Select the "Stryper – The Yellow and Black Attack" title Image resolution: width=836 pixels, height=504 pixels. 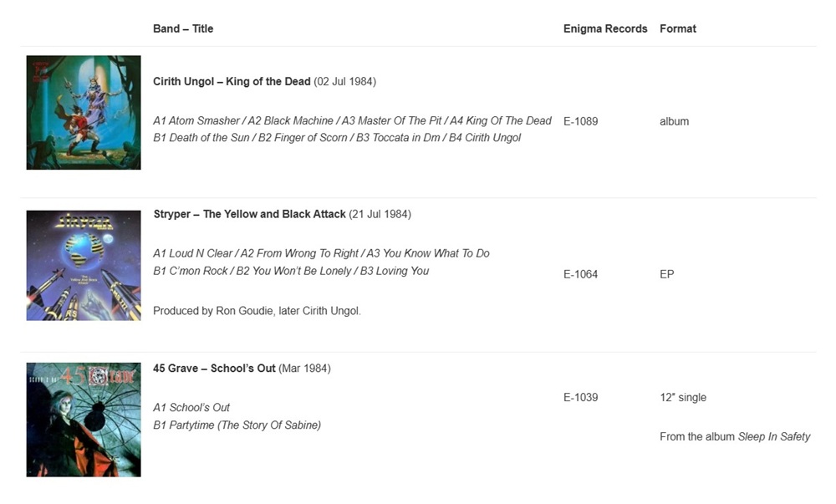pos(249,214)
